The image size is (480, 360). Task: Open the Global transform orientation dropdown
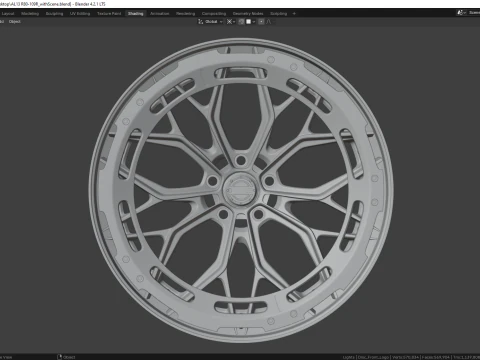pos(210,22)
